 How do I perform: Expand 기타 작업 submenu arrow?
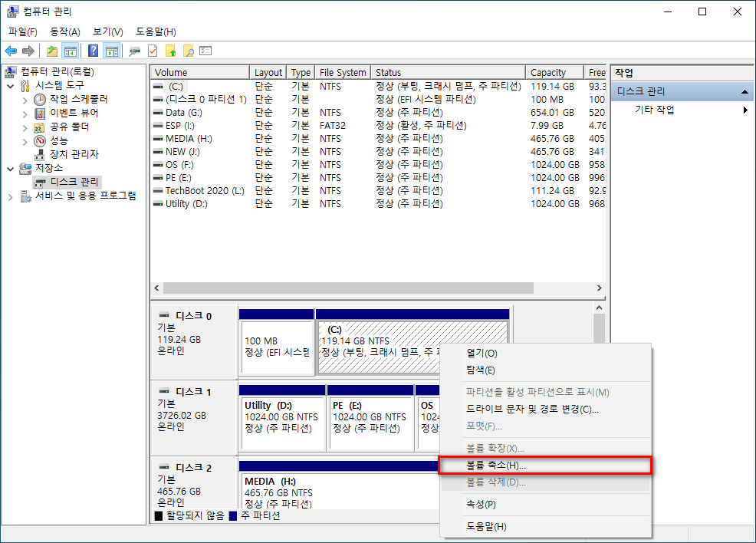click(x=745, y=110)
